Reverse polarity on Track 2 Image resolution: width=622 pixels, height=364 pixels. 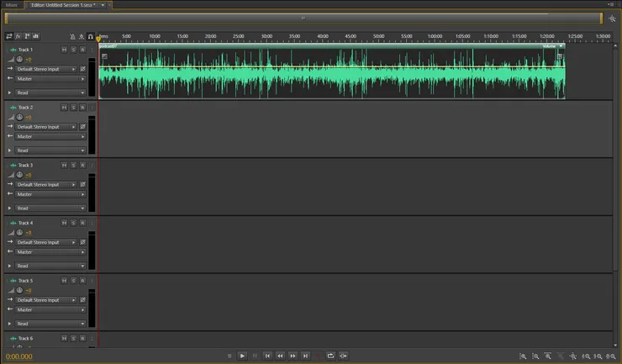click(82, 127)
